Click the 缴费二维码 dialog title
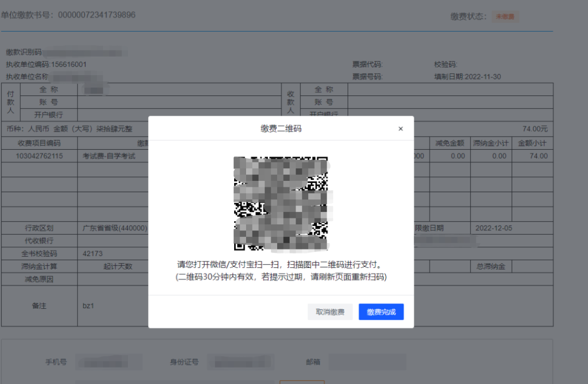The image size is (588, 384). point(281,129)
